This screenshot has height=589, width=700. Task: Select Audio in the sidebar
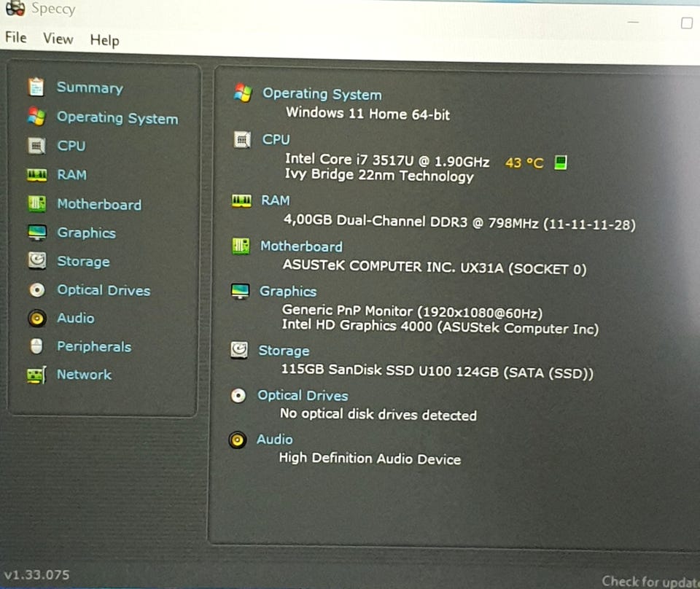pyautogui.click(x=75, y=318)
